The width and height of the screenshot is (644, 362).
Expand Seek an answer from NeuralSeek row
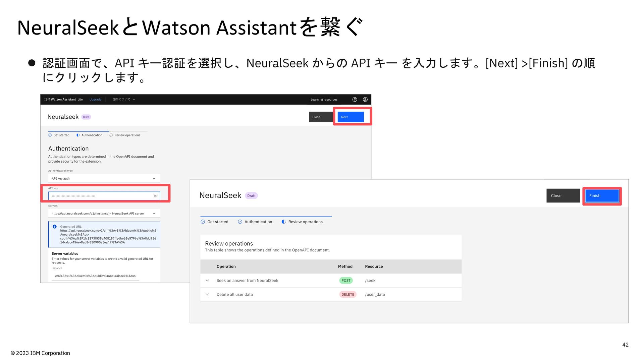tap(207, 281)
